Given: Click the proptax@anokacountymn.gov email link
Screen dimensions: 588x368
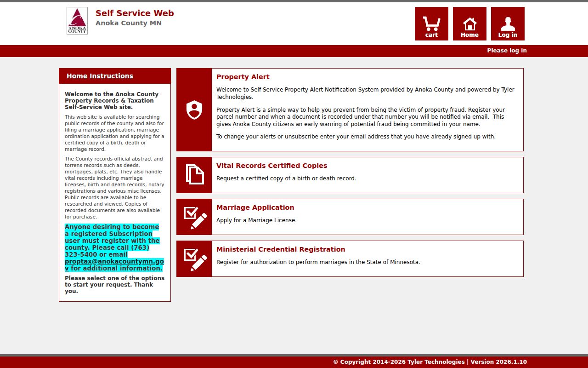Looking at the screenshot, I should pyautogui.click(x=114, y=264).
